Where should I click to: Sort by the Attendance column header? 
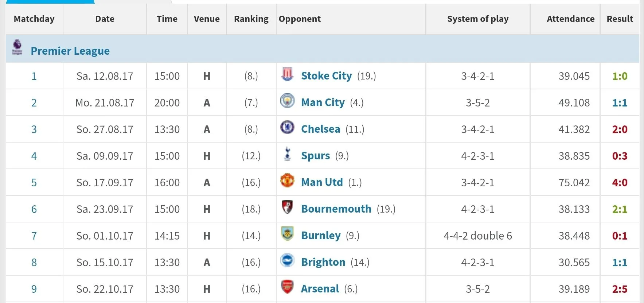pyautogui.click(x=570, y=19)
